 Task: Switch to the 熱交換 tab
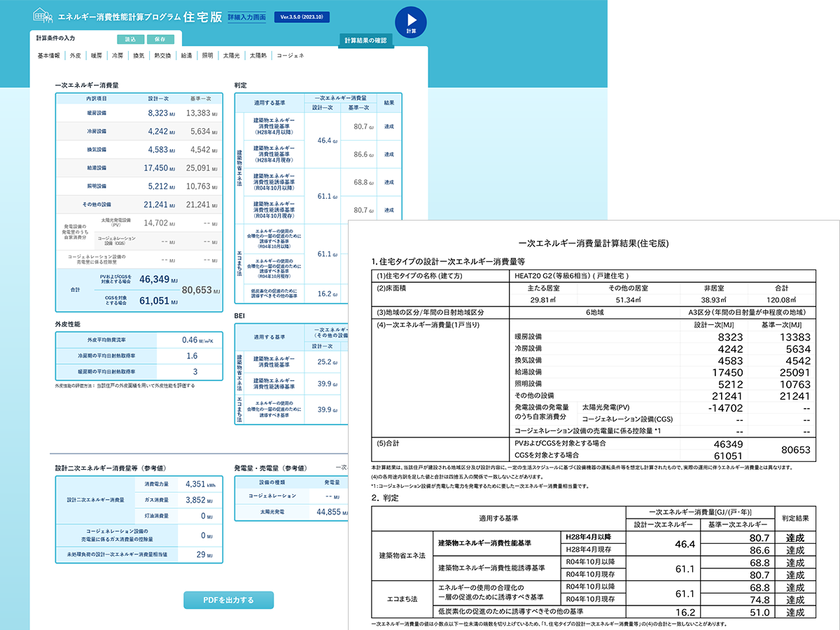pos(162,55)
